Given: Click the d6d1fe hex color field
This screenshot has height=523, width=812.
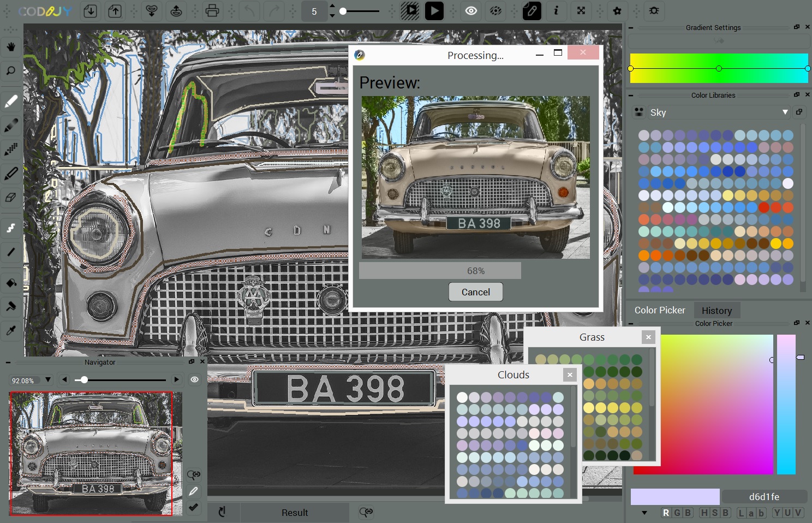Looking at the screenshot, I should (x=764, y=497).
